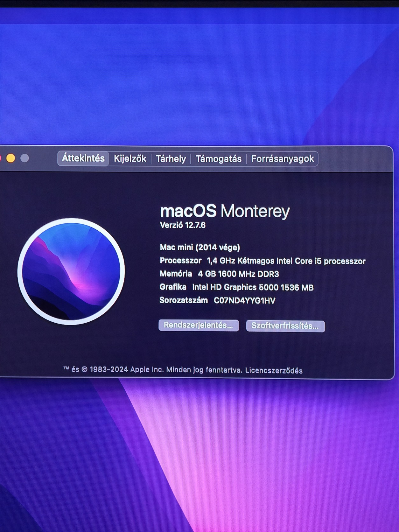
Task: Select the Mac mini (2014 vége) text
Action: tap(200, 247)
